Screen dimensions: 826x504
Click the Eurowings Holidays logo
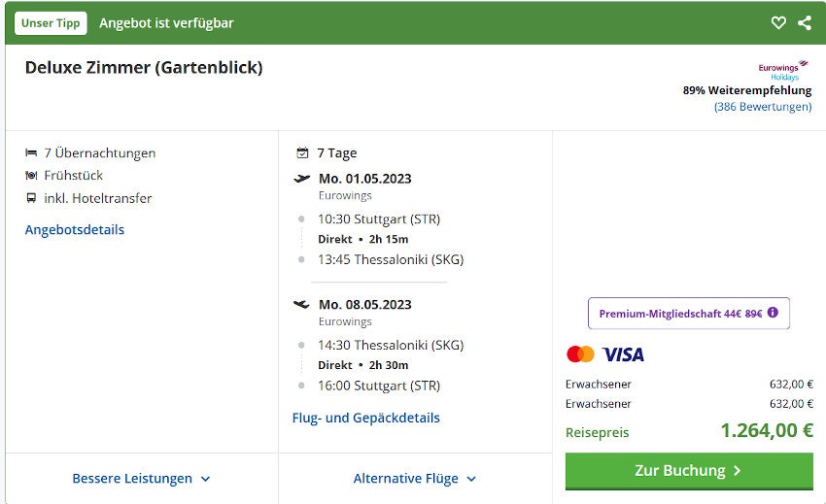[x=783, y=70]
